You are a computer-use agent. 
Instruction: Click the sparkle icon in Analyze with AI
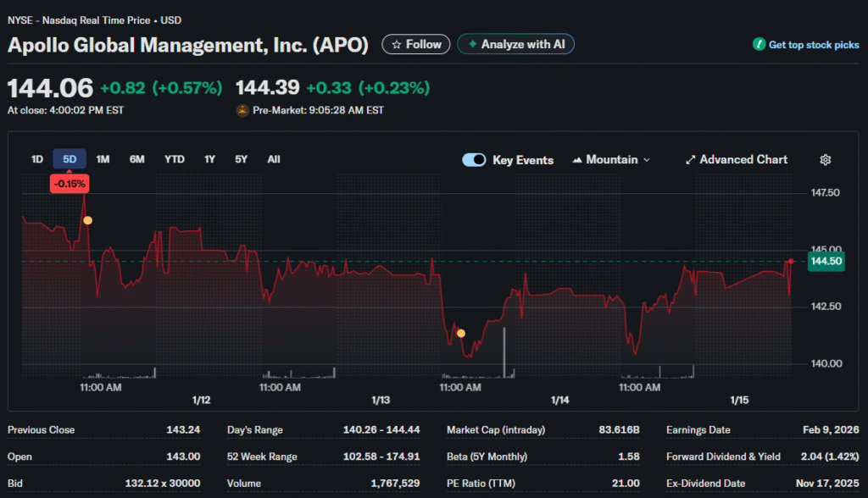[472, 44]
